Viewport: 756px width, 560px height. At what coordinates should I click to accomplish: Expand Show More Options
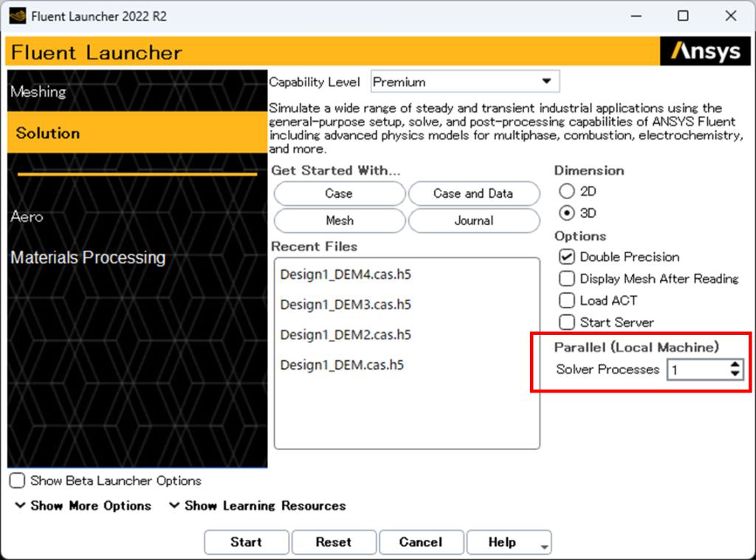[x=83, y=505]
